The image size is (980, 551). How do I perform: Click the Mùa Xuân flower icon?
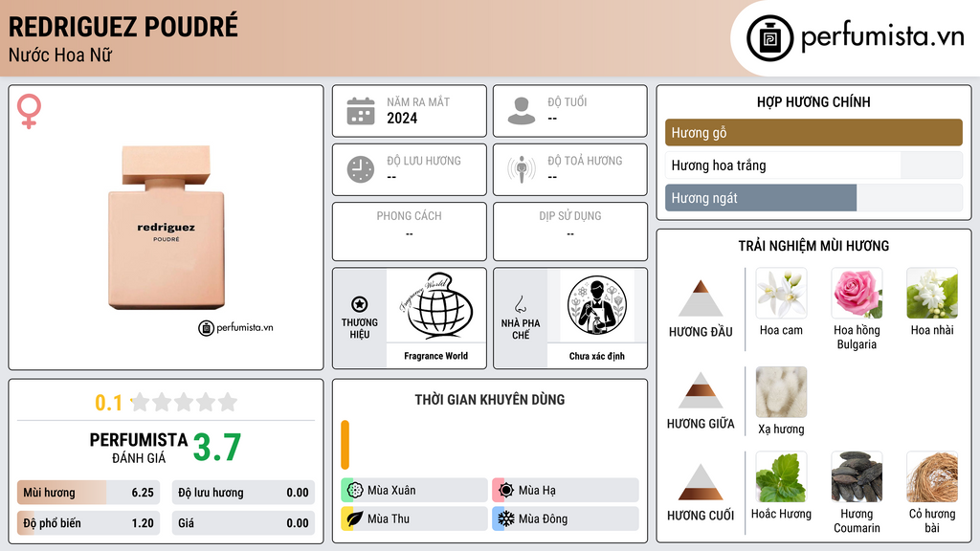point(354,490)
